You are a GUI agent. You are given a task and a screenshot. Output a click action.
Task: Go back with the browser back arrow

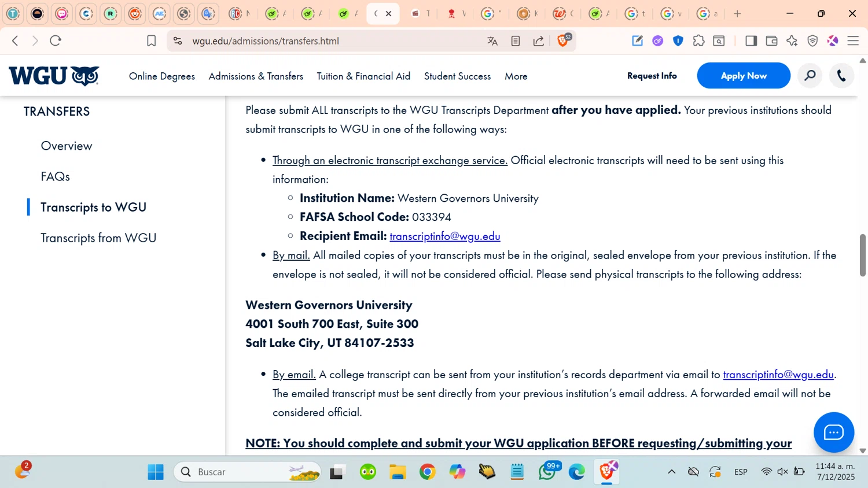tap(16, 41)
